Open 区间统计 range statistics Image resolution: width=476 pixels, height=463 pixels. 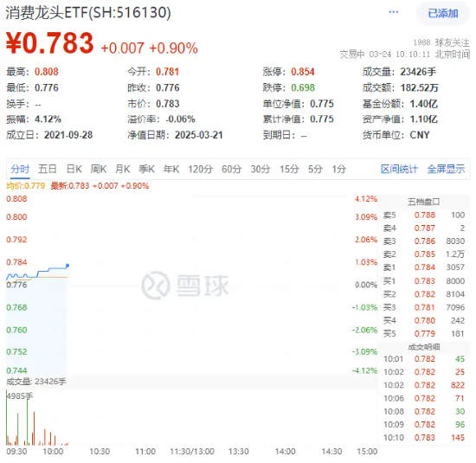[x=399, y=169]
